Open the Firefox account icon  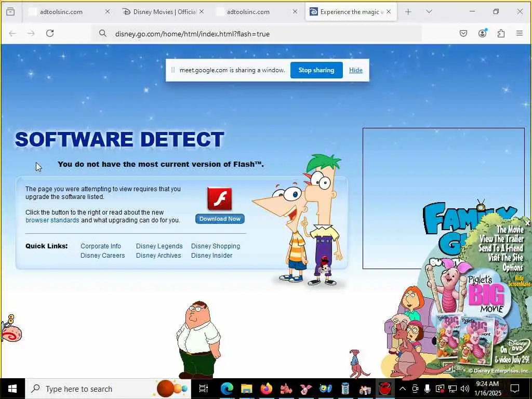[483, 33]
